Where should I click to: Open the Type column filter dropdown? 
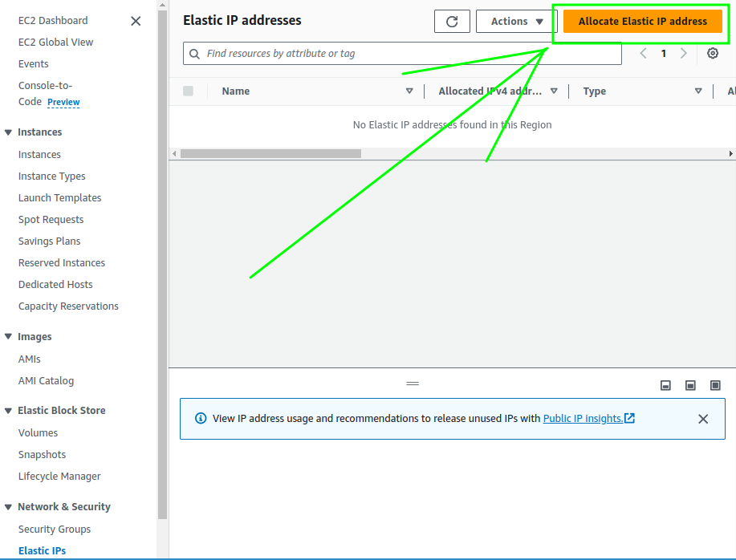pos(698,91)
